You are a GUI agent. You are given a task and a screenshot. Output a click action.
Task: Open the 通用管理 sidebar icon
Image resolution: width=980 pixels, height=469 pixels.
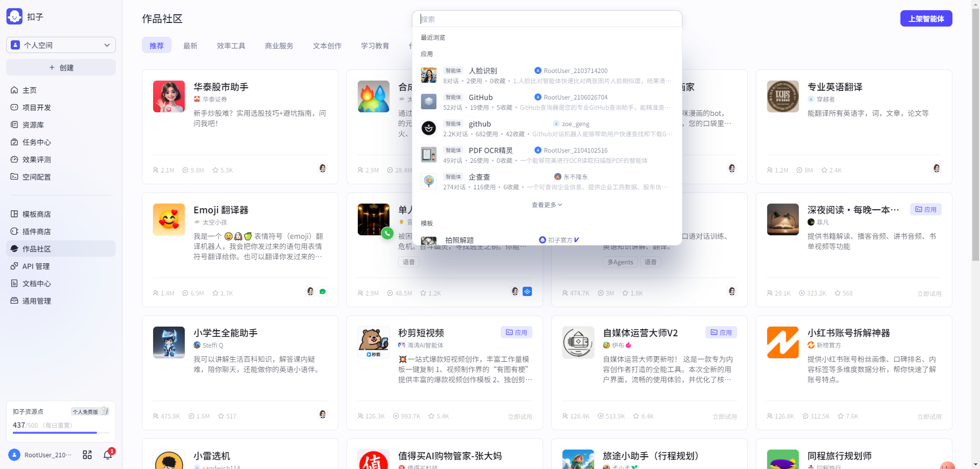[x=14, y=301]
